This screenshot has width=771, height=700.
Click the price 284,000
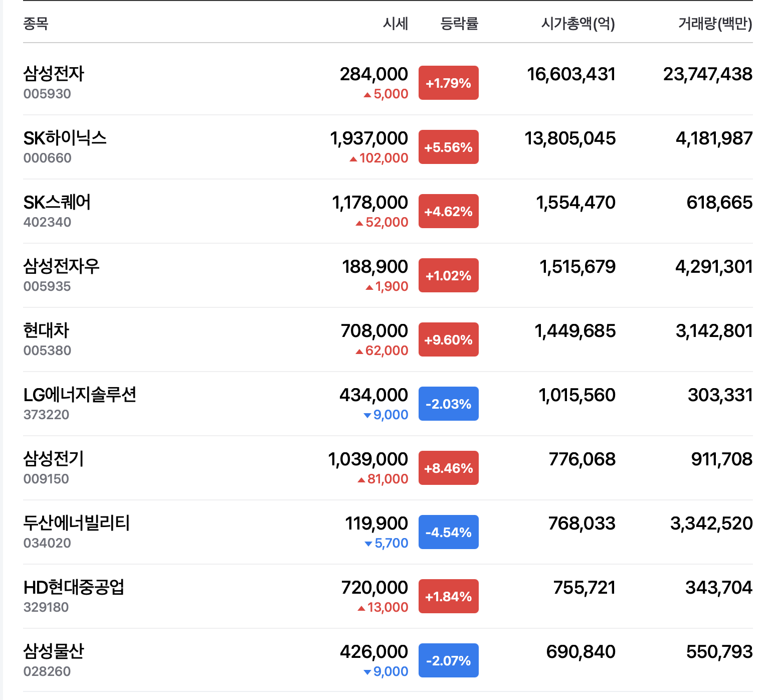pos(374,74)
